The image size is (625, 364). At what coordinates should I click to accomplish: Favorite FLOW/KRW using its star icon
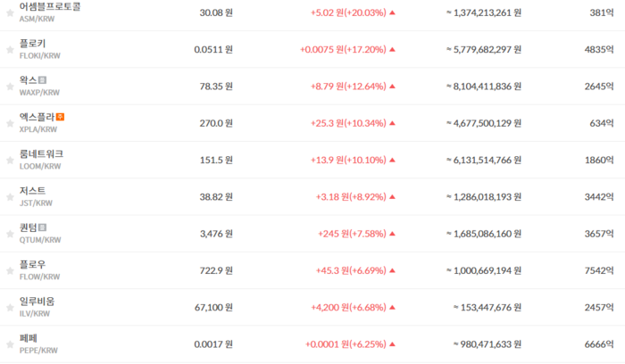(10, 271)
